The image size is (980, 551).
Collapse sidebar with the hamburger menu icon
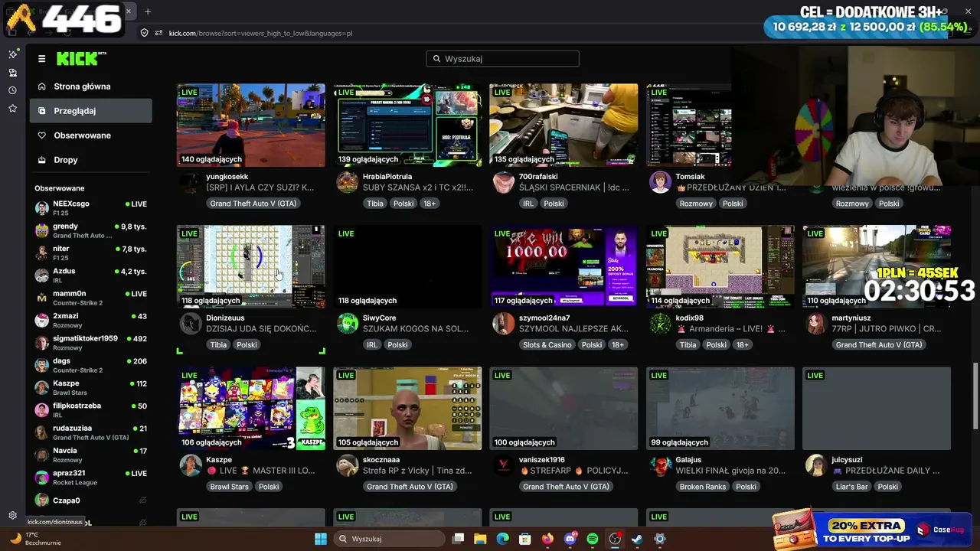point(41,59)
